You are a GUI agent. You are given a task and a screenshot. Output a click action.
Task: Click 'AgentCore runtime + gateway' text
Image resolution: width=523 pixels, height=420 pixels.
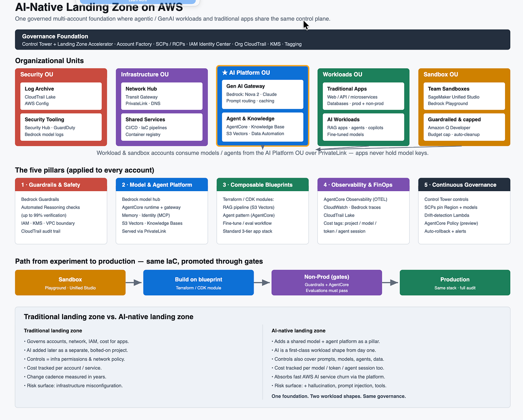click(151, 207)
